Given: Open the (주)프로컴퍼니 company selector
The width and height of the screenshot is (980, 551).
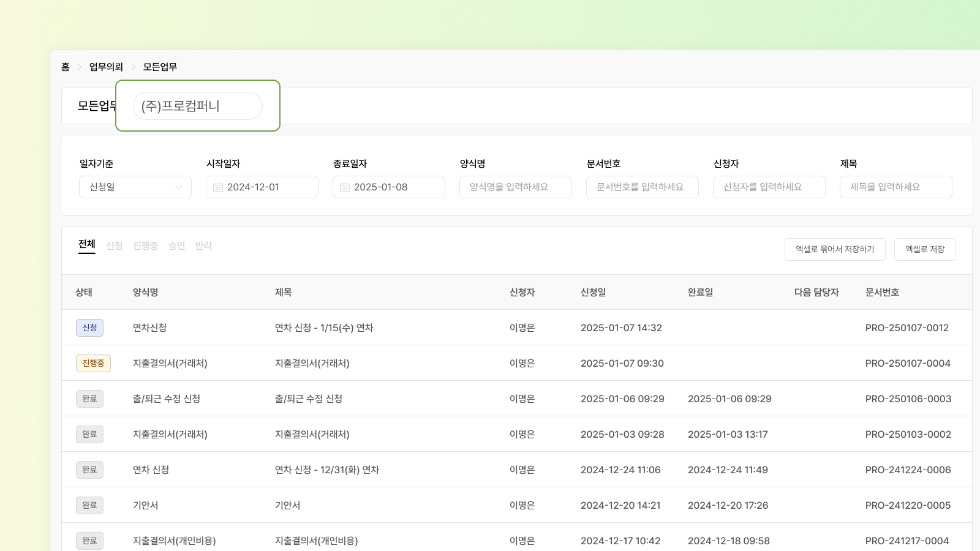Looking at the screenshot, I should coord(198,106).
